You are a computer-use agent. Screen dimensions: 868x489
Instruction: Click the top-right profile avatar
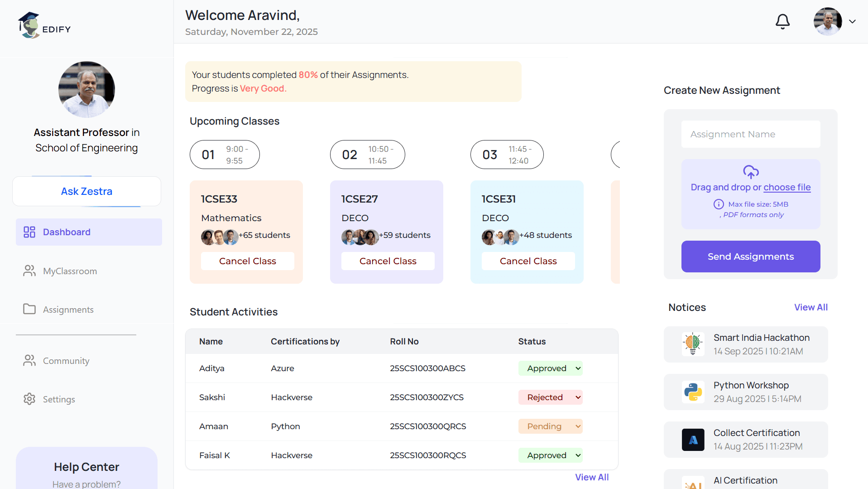point(828,21)
